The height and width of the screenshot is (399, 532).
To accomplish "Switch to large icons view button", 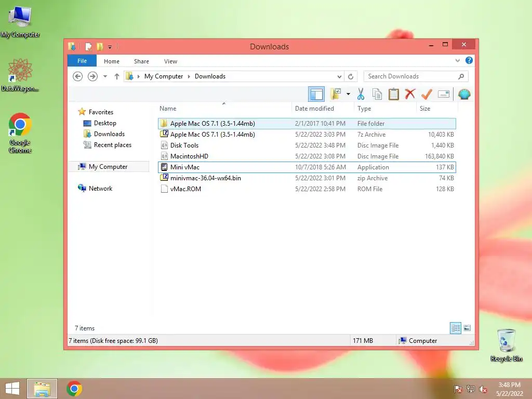I will click(467, 328).
